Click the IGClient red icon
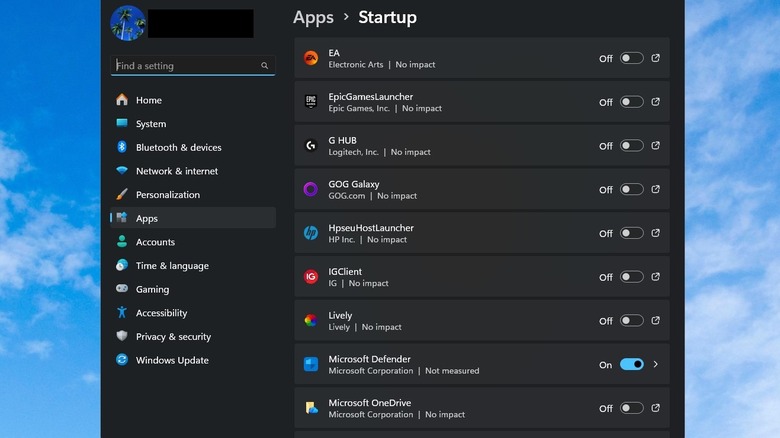 click(x=311, y=277)
